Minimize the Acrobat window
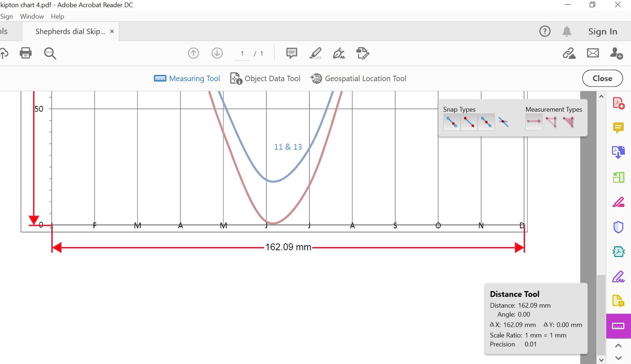Viewport: 631px width, 364px height. [567, 5]
